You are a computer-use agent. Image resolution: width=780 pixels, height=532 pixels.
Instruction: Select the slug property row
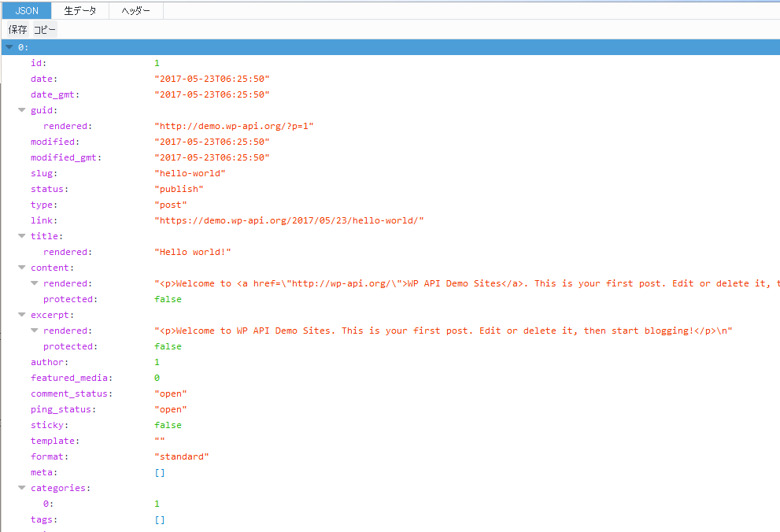[x=44, y=173]
